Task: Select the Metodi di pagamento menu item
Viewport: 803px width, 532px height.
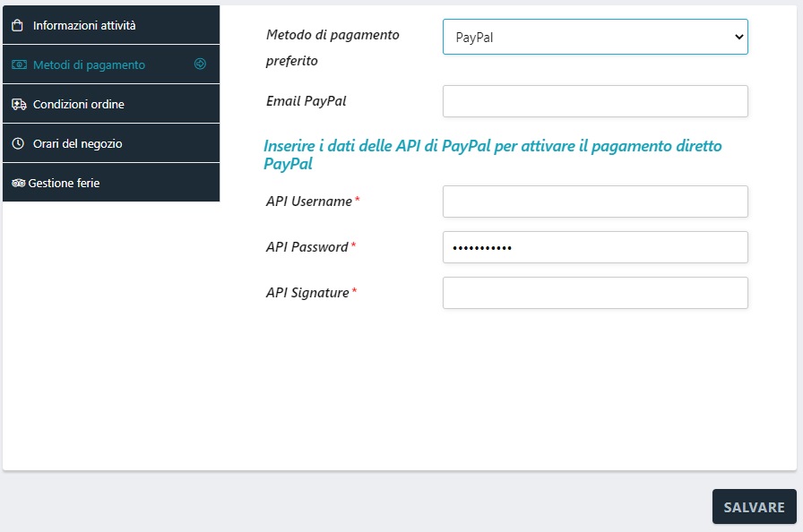Action: tap(89, 65)
